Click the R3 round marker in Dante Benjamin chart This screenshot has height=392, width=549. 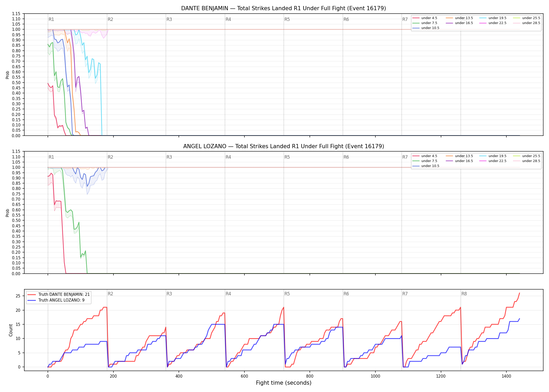coord(169,19)
